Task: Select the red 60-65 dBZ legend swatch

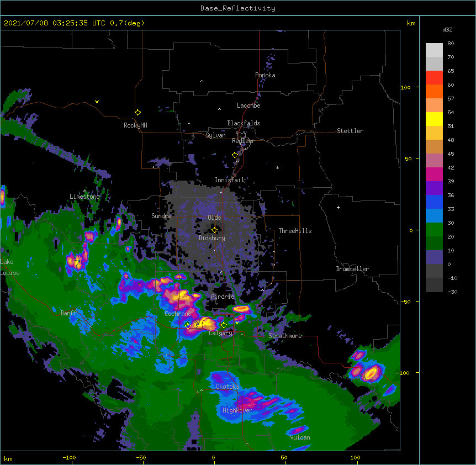Action: tap(434, 78)
